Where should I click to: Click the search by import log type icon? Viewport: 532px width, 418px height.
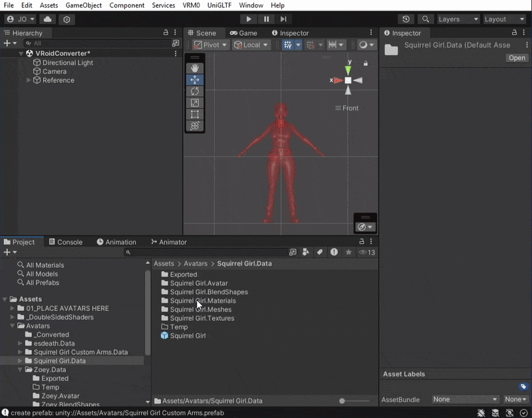[334, 253]
